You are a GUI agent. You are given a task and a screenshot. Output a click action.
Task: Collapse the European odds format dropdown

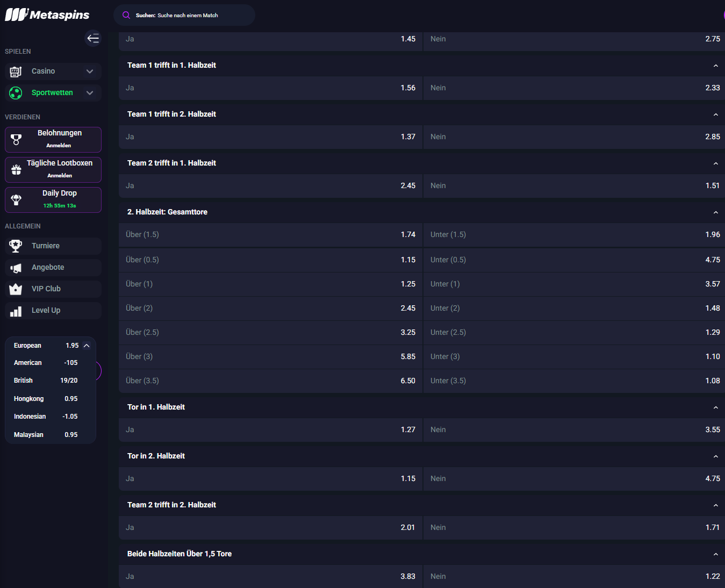coord(87,346)
